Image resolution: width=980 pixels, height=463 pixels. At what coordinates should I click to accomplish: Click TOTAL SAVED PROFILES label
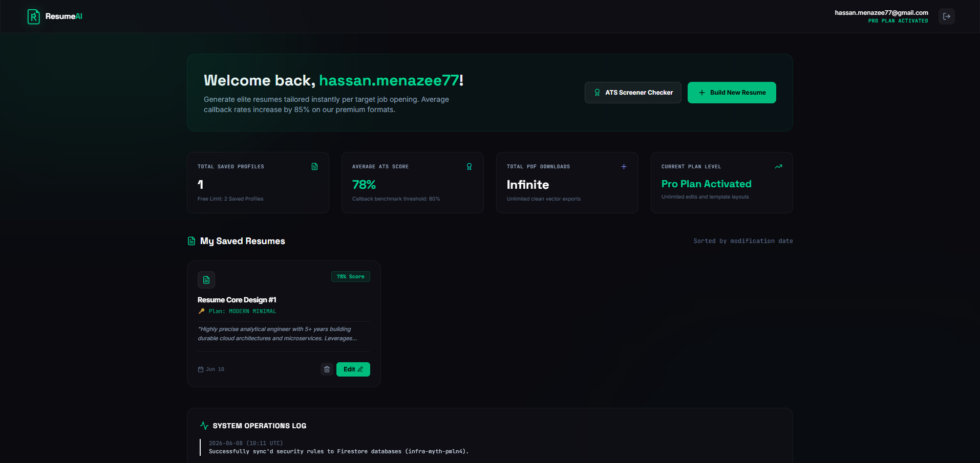coord(231,167)
